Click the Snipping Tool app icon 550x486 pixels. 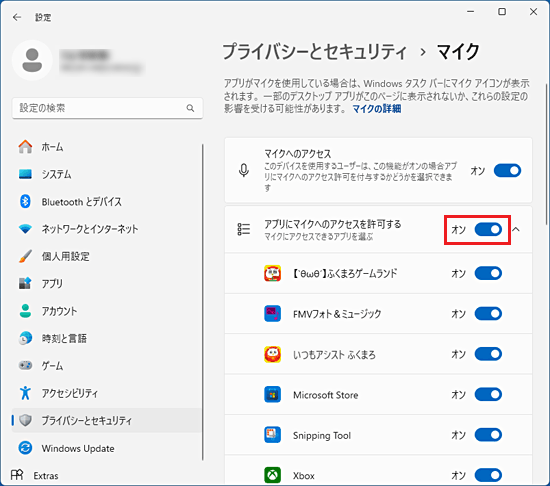click(272, 435)
